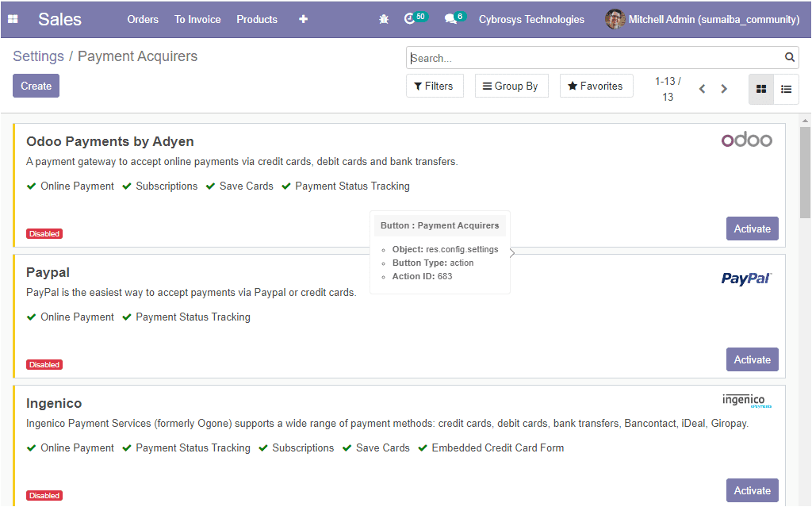This screenshot has width=812, height=507.
Task: Click the PayPal description text
Action: [191, 293]
